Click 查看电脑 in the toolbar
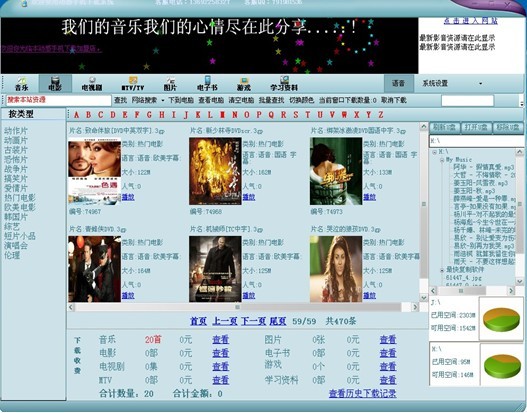Screen dimensions: 527x413 211,100
